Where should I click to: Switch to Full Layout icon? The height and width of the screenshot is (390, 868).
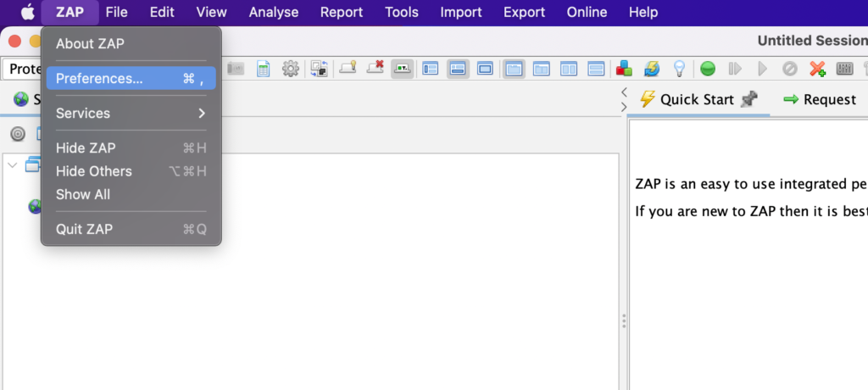486,69
